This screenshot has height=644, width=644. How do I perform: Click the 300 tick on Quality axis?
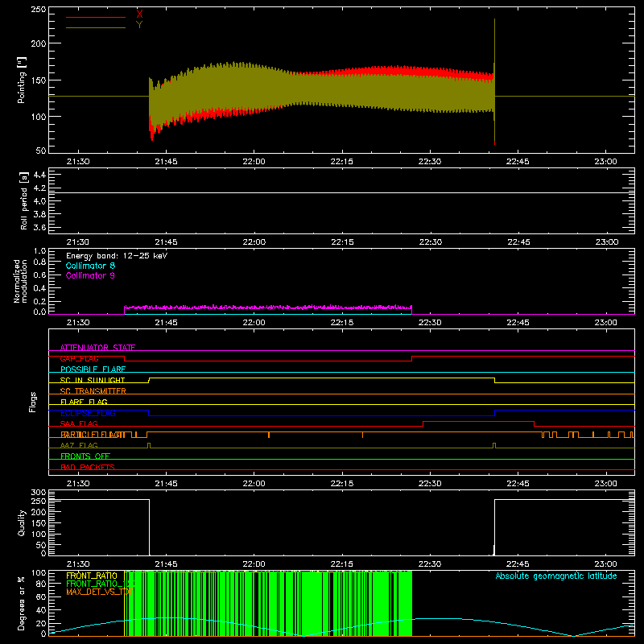tap(39, 493)
